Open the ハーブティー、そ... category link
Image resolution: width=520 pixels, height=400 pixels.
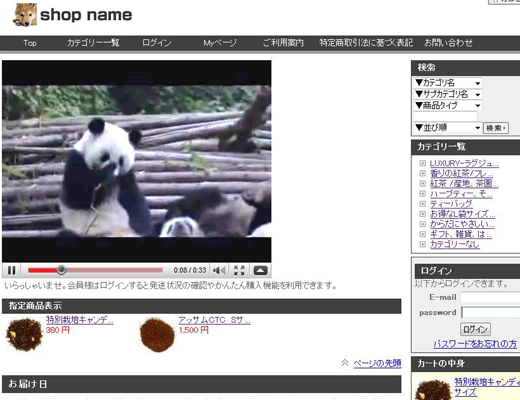click(461, 194)
